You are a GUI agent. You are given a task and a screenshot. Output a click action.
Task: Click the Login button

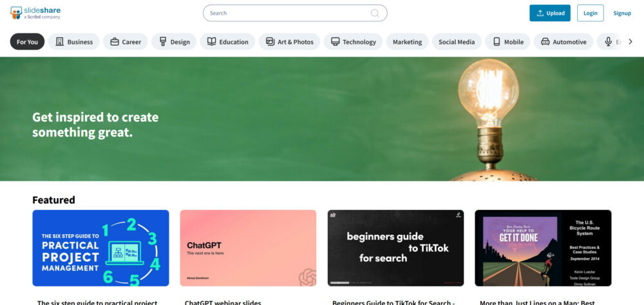click(x=590, y=13)
